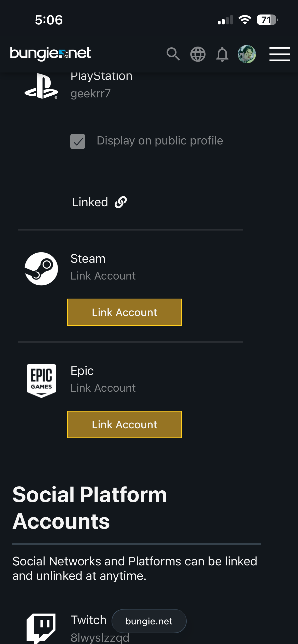Open the search magnifier icon
This screenshot has height=644, width=298.
pyautogui.click(x=173, y=54)
